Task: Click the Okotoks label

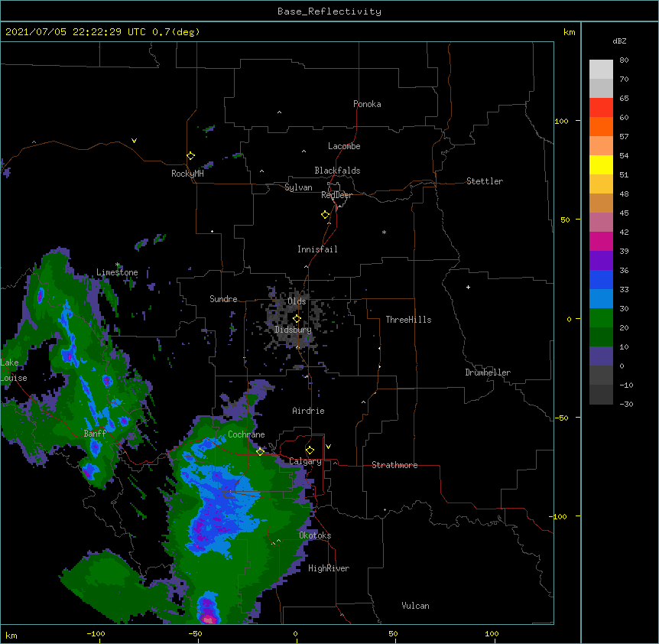Action: pos(315,535)
